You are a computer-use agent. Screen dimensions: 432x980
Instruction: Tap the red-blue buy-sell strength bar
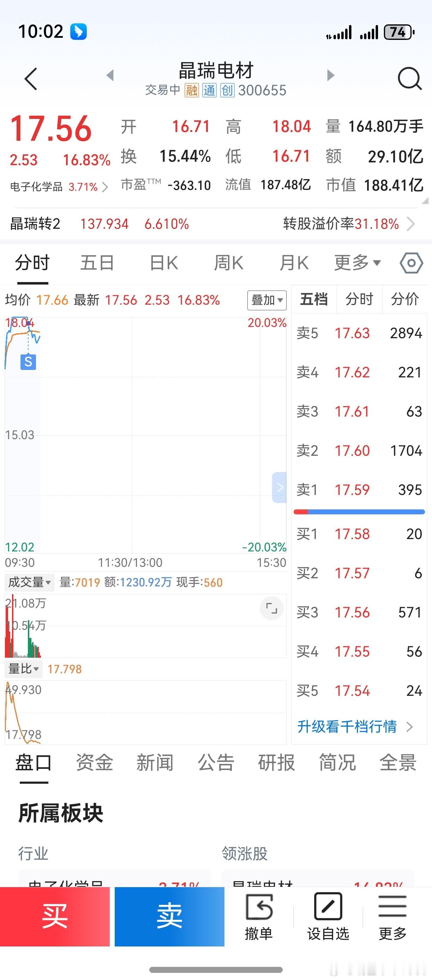(359, 512)
